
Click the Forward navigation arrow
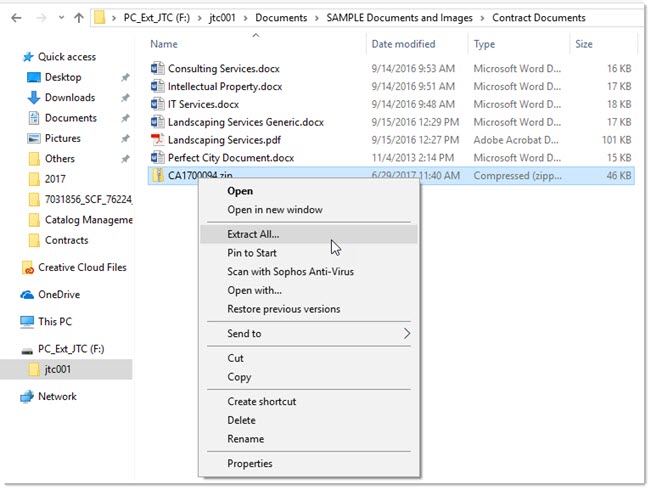(41, 18)
